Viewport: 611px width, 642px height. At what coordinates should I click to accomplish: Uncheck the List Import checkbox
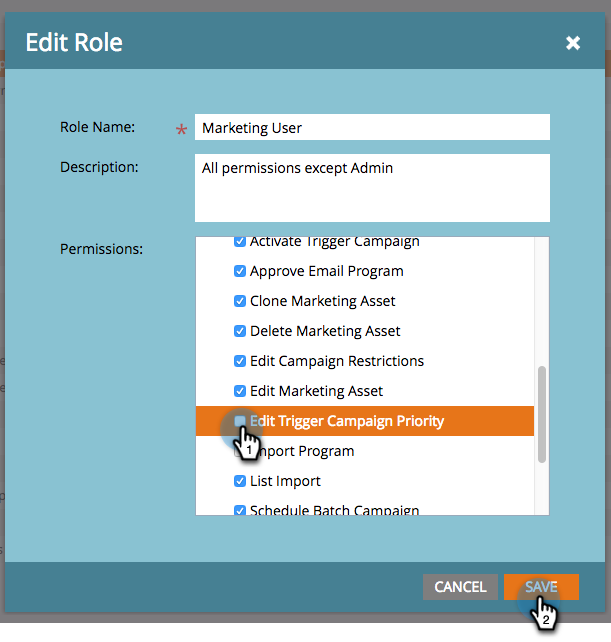240,481
